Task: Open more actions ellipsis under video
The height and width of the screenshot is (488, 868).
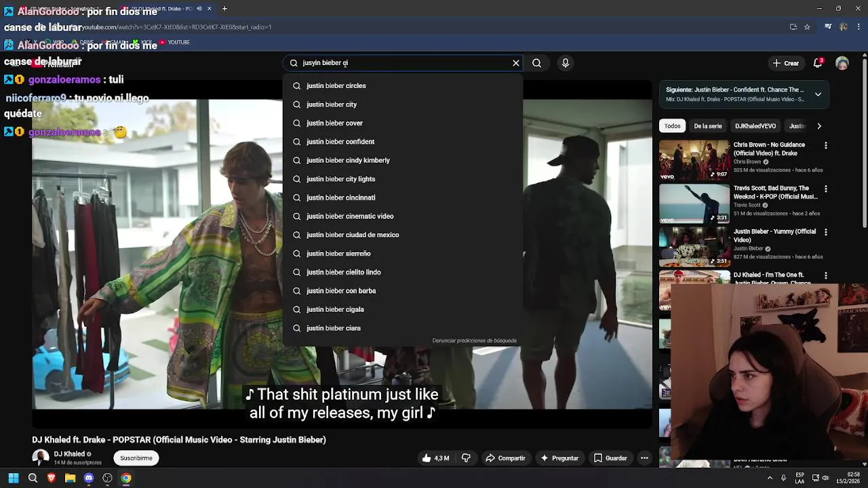Action: click(x=645, y=458)
